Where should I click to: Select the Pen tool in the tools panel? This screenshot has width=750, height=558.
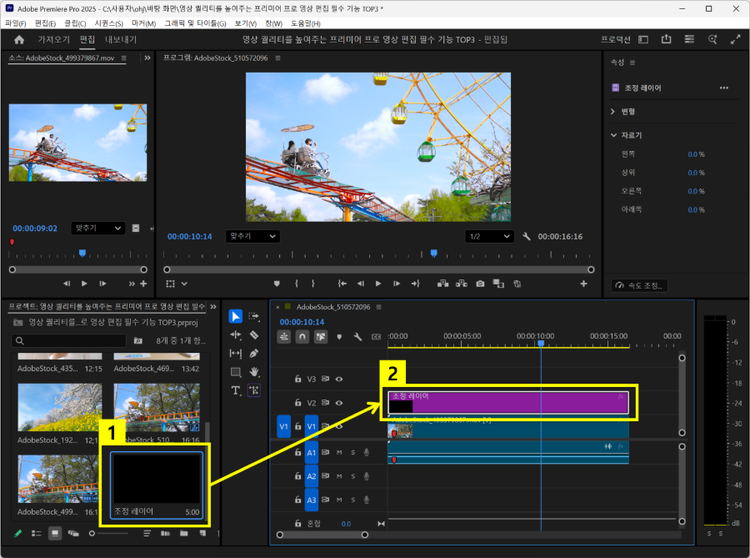click(254, 353)
